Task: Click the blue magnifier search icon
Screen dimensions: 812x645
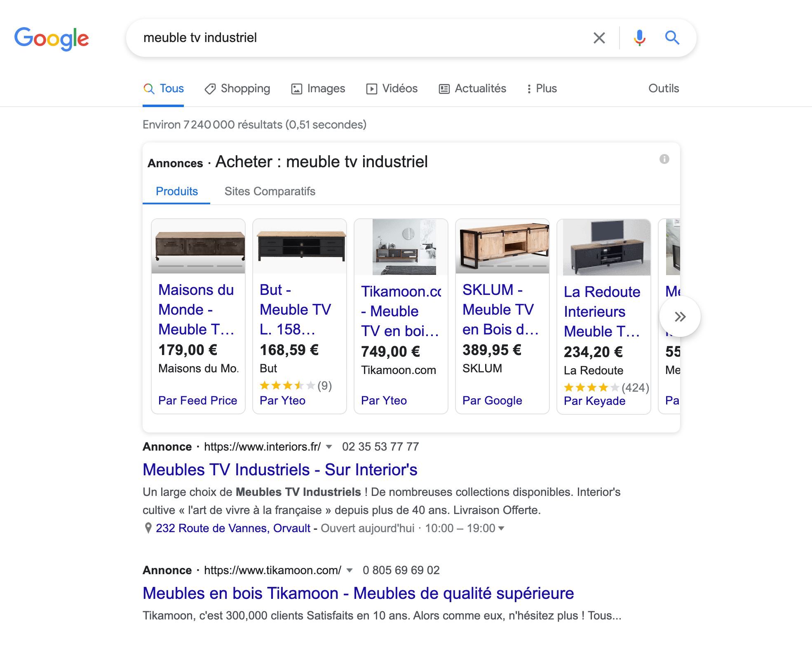Action: [672, 38]
